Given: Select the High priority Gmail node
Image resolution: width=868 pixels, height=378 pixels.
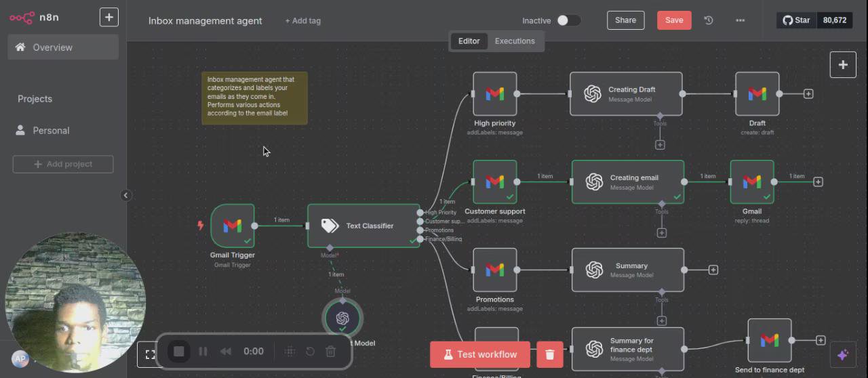Looking at the screenshot, I should point(495,93).
